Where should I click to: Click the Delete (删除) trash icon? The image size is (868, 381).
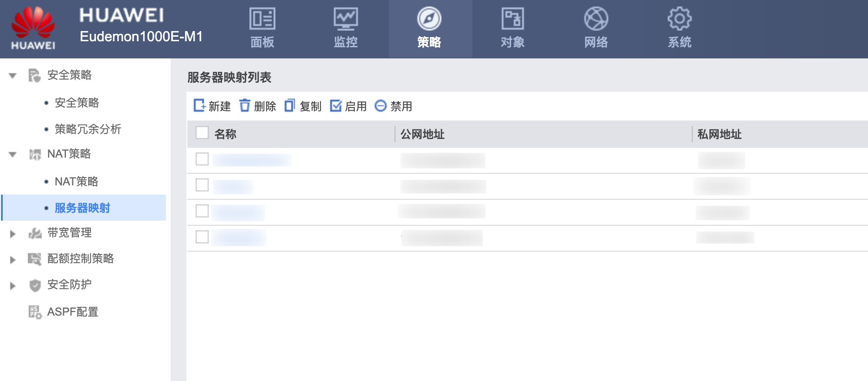pos(245,106)
